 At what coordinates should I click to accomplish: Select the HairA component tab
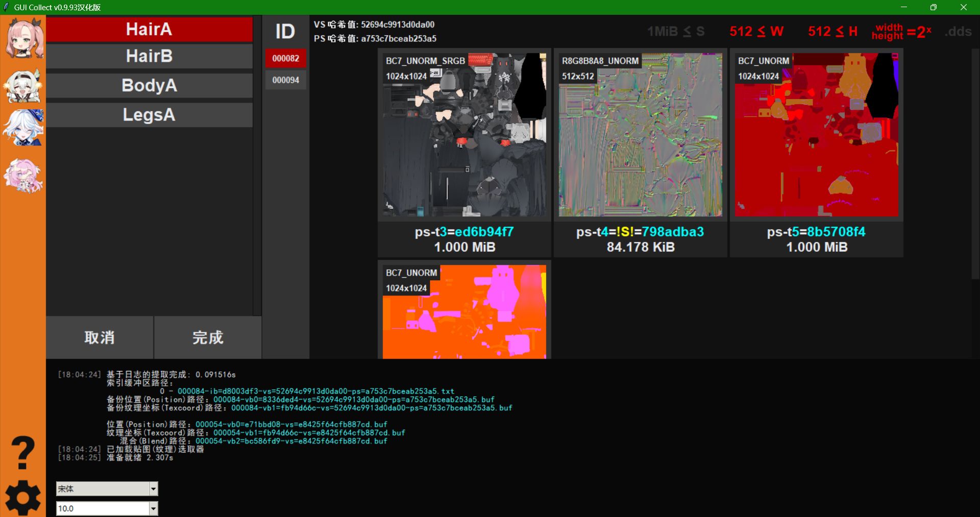(149, 29)
